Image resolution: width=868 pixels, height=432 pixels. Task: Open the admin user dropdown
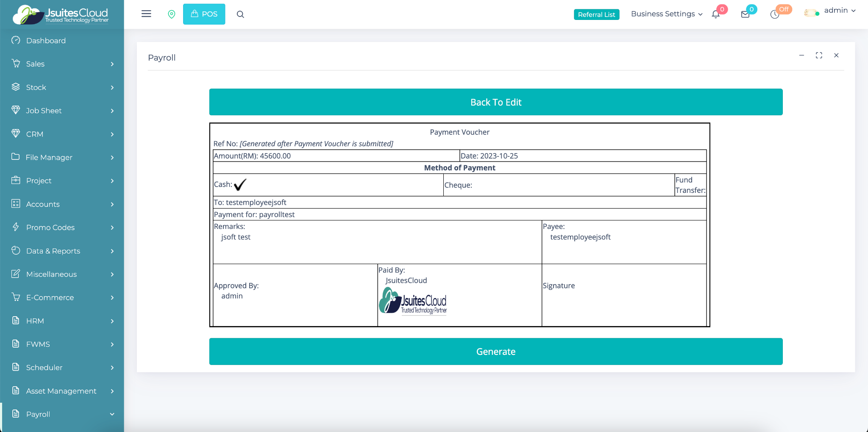(839, 11)
